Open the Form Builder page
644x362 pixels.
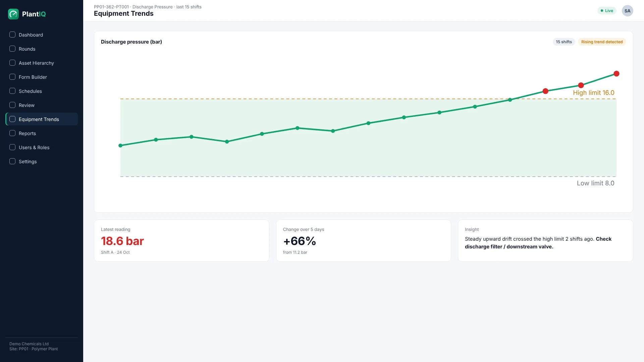[x=42, y=77]
